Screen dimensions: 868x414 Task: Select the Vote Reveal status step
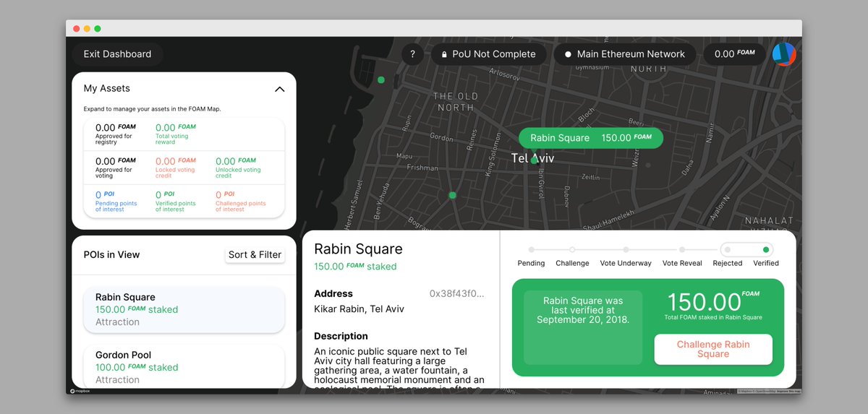682,256
